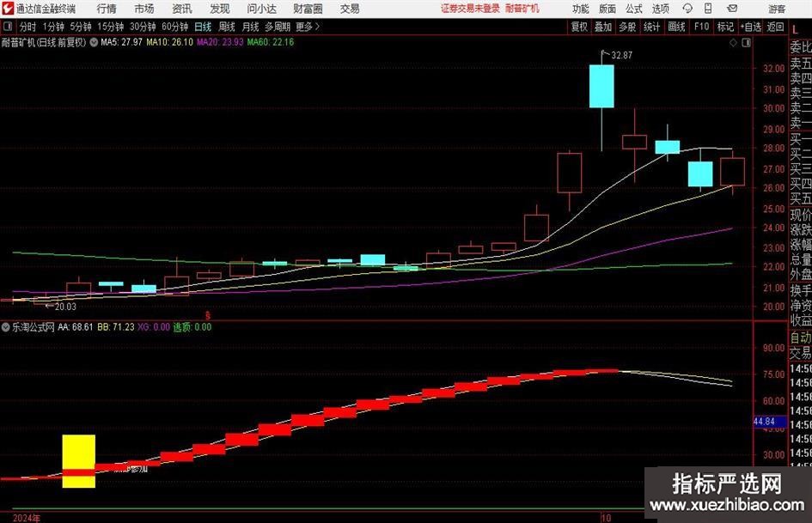The width and height of the screenshot is (812, 523).
Task: Open the 选项 options dropdown
Action: (x=660, y=9)
